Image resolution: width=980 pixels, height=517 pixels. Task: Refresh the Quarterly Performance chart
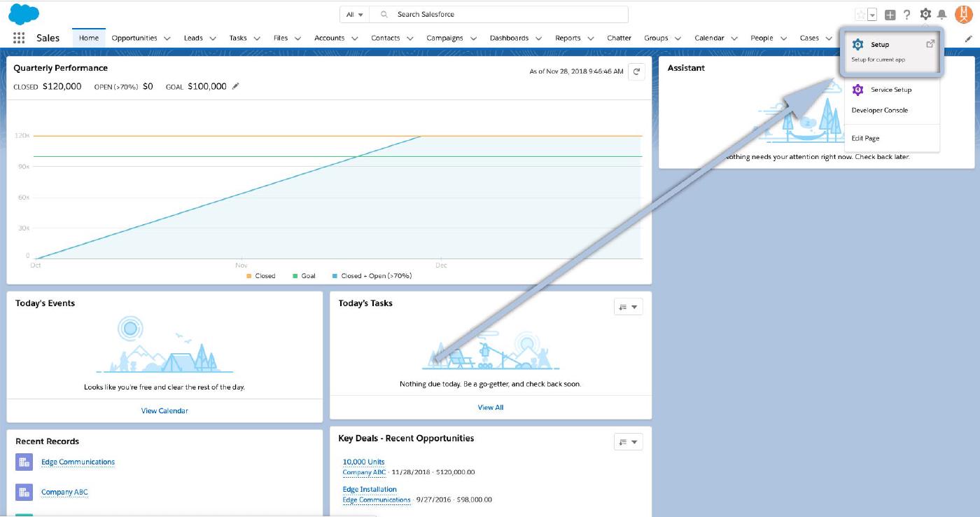(x=636, y=71)
